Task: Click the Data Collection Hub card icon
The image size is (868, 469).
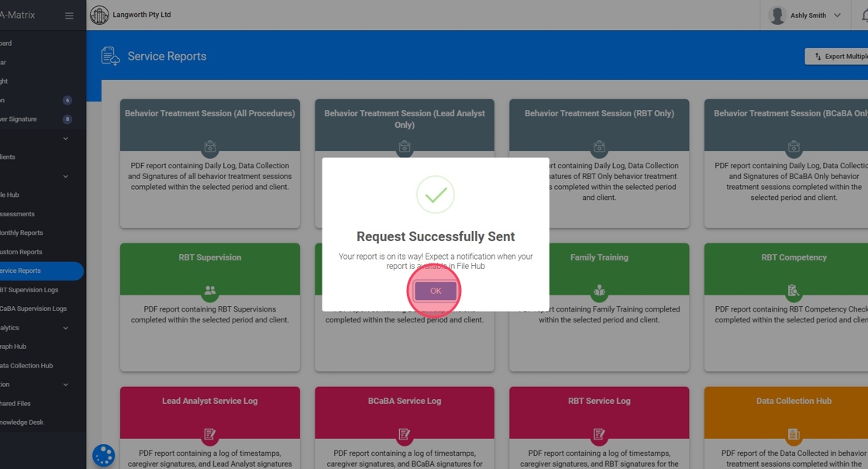Action: pyautogui.click(x=794, y=434)
